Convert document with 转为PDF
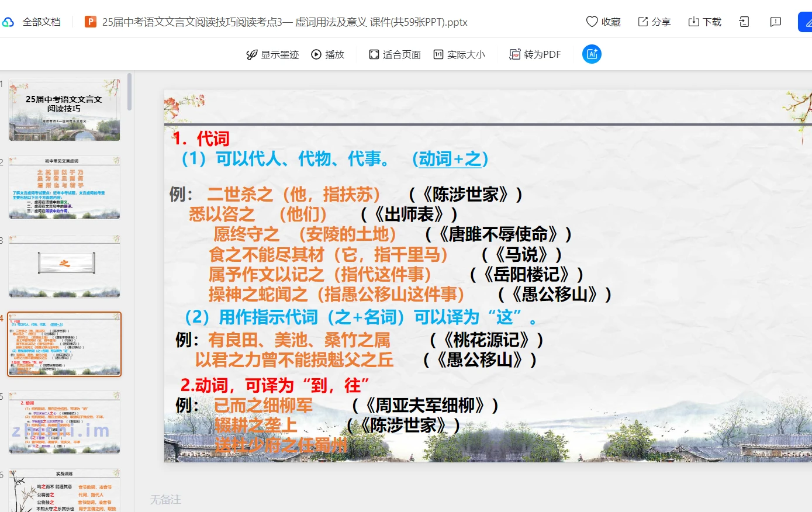812x512 pixels. (535, 54)
